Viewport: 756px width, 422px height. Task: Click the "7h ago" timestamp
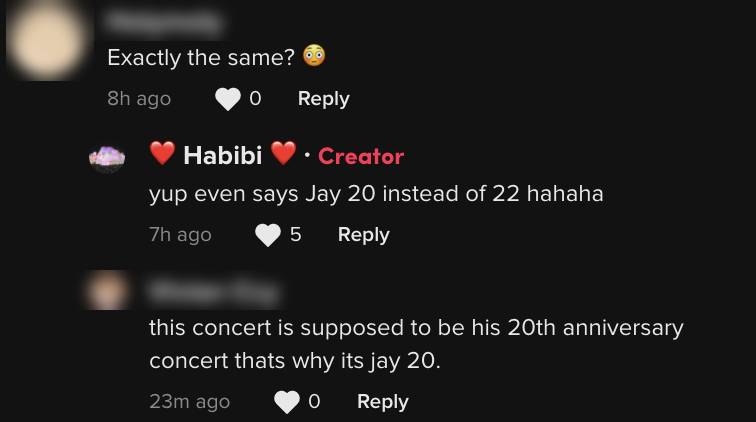click(x=180, y=235)
